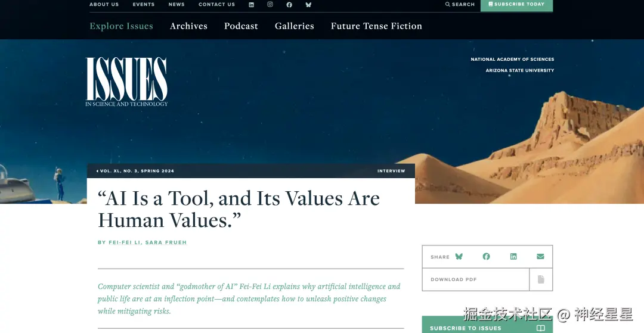Share article via Bluesky butterfly icon
This screenshot has height=333, width=644.
pyautogui.click(x=459, y=256)
